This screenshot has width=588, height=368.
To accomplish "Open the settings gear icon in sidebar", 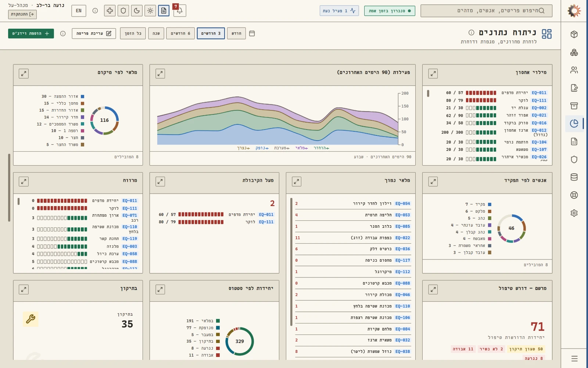I will point(574,213).
